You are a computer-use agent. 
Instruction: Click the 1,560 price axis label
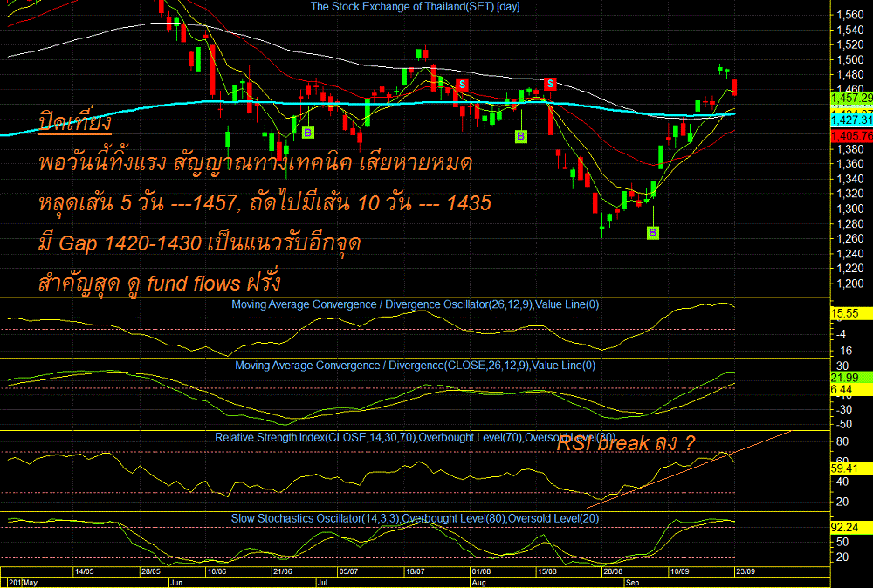point(852,15)
